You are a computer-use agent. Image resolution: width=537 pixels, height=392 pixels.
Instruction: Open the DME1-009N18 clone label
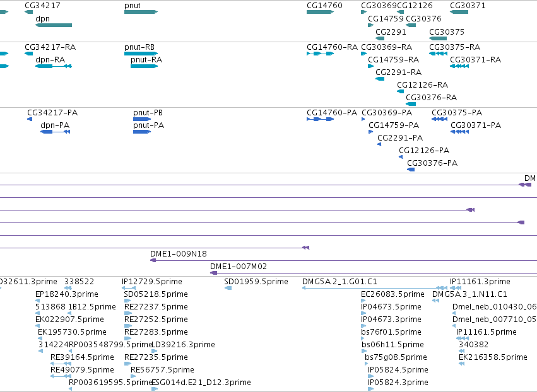(179, 254)
